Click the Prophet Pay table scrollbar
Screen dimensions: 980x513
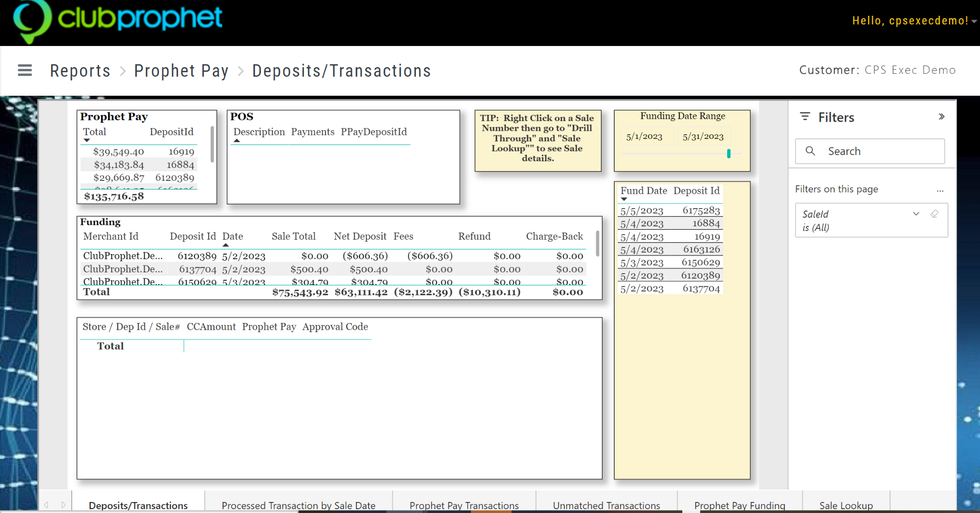pos(212,144)
